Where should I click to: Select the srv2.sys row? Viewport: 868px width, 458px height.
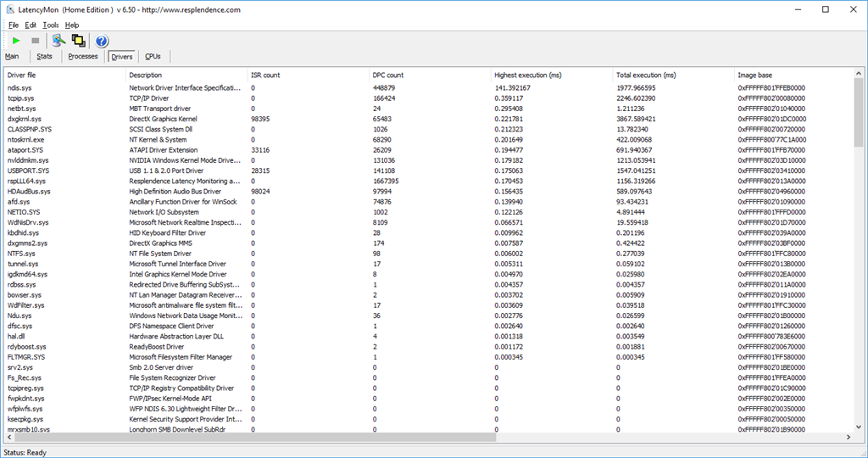coord(429,367)
